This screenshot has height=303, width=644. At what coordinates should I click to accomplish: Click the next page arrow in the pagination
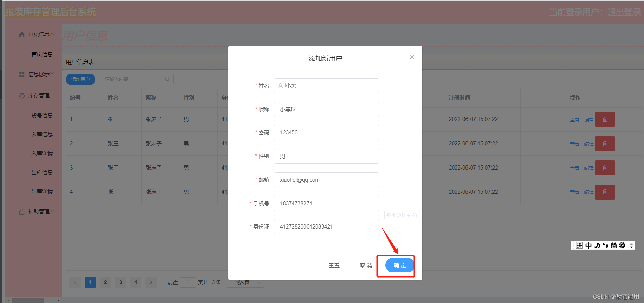tap(151, 282)
